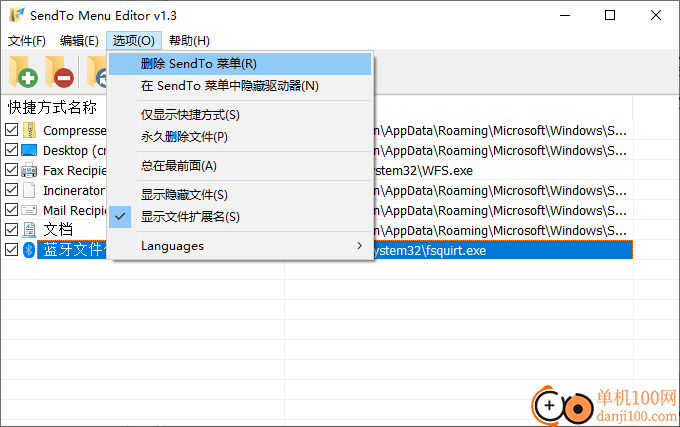Select 仅显示快捷方式(S) option
This screenshot has width=680, height=427.
[240, 115]
